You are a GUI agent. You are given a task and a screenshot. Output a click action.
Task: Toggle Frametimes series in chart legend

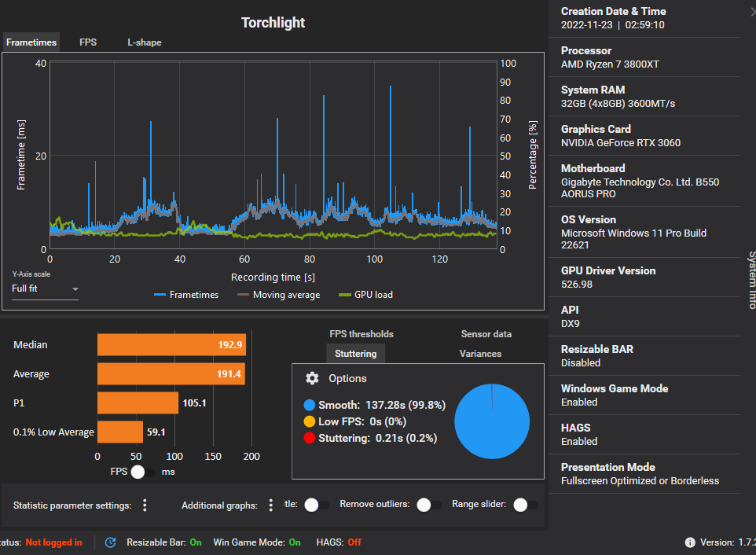(186, 295)
